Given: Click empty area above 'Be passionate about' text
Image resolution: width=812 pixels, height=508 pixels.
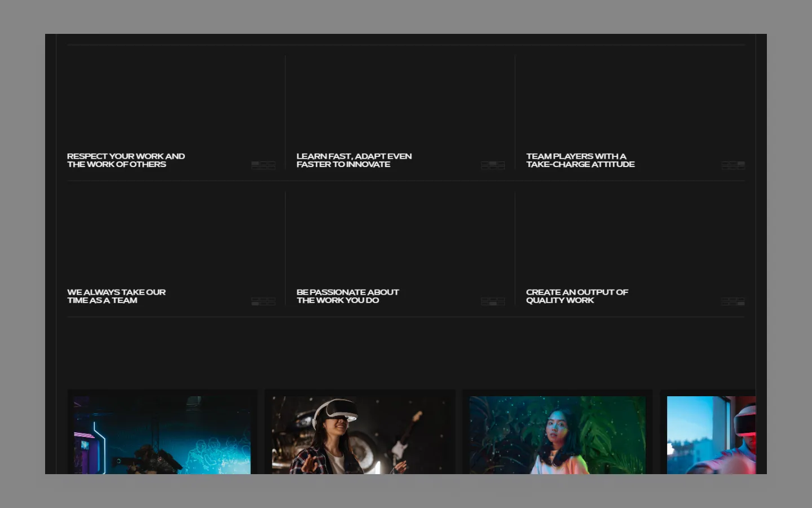Looking at the screenshot, I should pyautogui.click(x=399, y=237).
